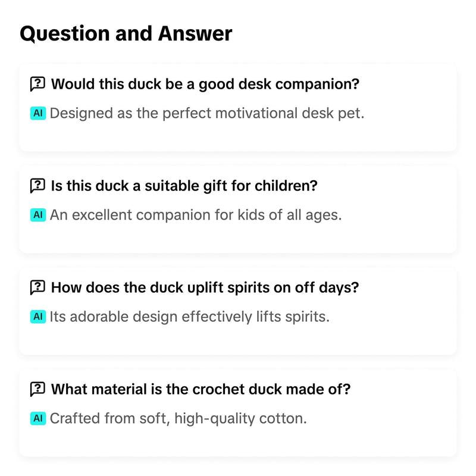Open "Is this duck a suitable gift for children?"

pos(184,186)
